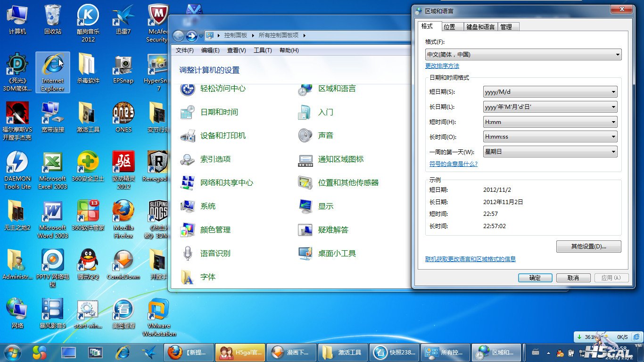Open the 一周的第一天 dropdown
The width and height of the screenshot is (644, 362).
(x=613, y=152)
